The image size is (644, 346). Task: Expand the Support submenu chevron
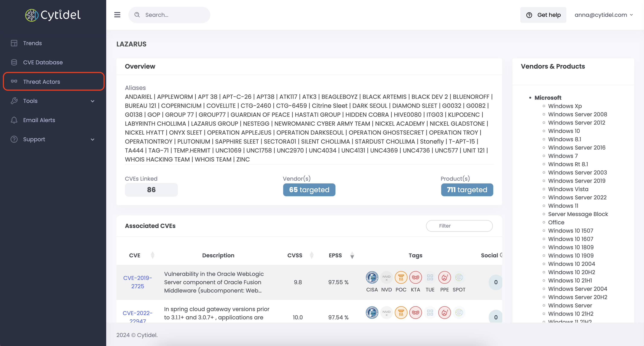pyautogui.click(x=93, y=140)
